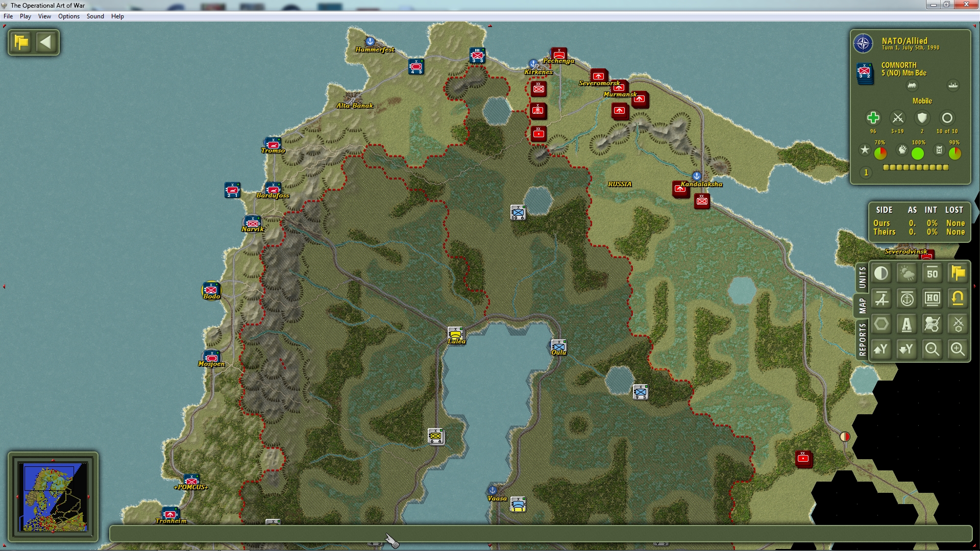Image resolution: width=980 pixels, height=551 pixels.
Task: Open the File menu
Action: coord(8,16)
